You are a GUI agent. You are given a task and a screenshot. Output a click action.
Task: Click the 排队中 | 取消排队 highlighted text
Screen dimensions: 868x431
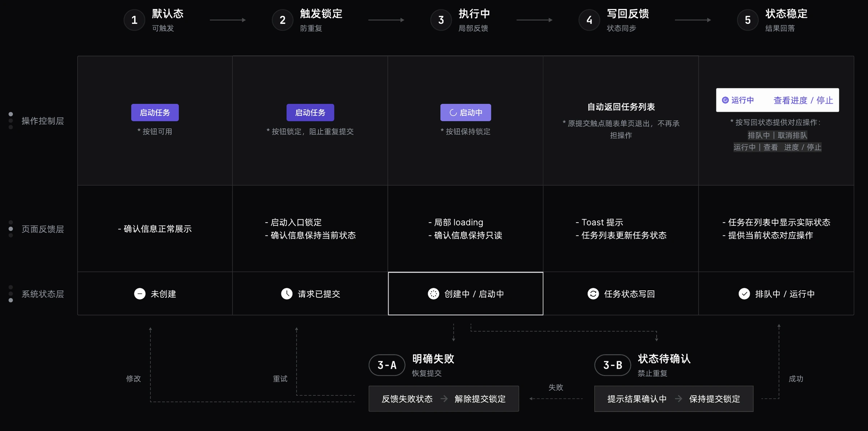778,135
